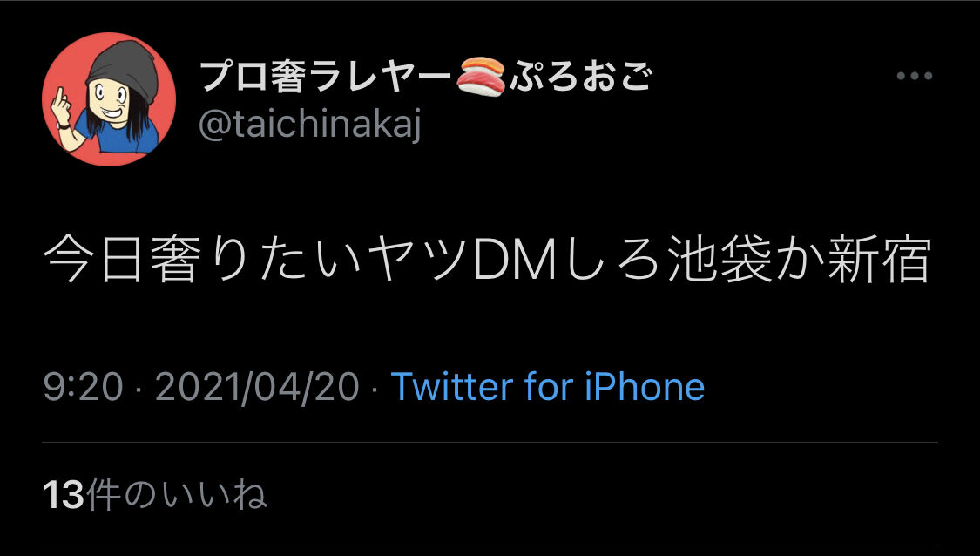Click the 9:20 tweet time
Screen dimensions: 980x556
(x=83, y=387)
